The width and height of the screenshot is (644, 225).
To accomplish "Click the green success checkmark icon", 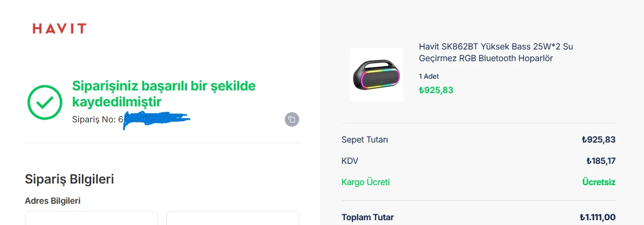I will coord(45,102).
